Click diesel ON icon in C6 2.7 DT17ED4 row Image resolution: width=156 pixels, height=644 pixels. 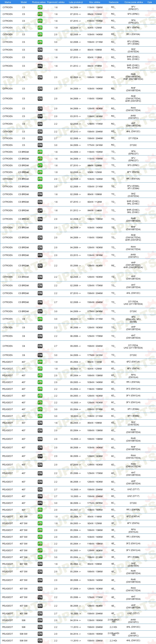tap(40, 346)
